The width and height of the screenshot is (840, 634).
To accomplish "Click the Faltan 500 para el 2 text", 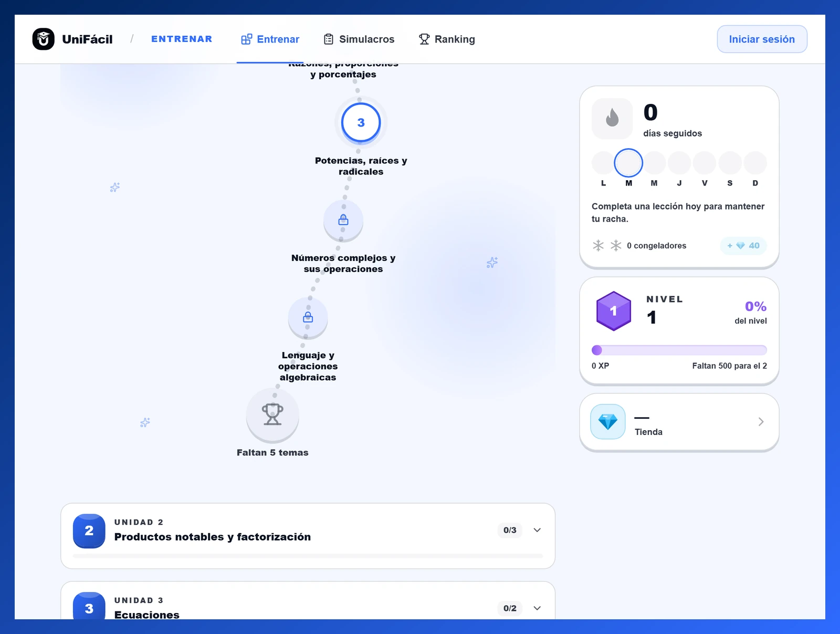I will [x=729, y=366].
